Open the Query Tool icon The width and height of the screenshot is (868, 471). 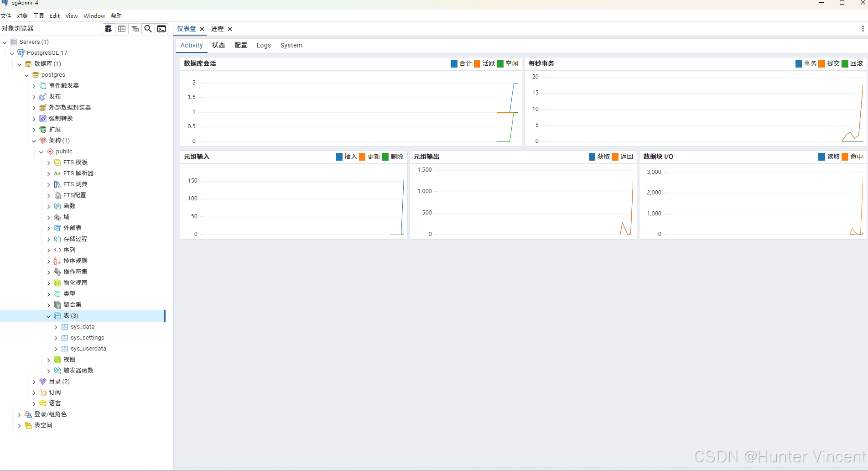[x=108, y=28]
